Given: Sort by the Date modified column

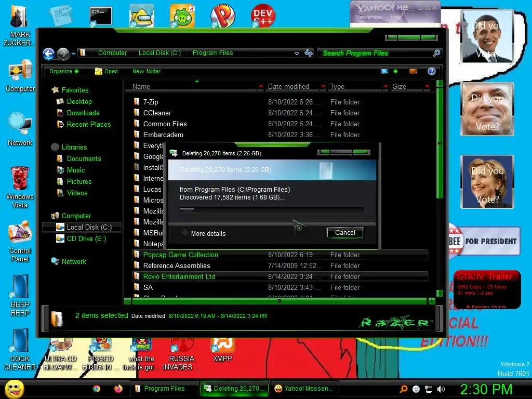Looking at the screenshot, I should tap(293, 87).
